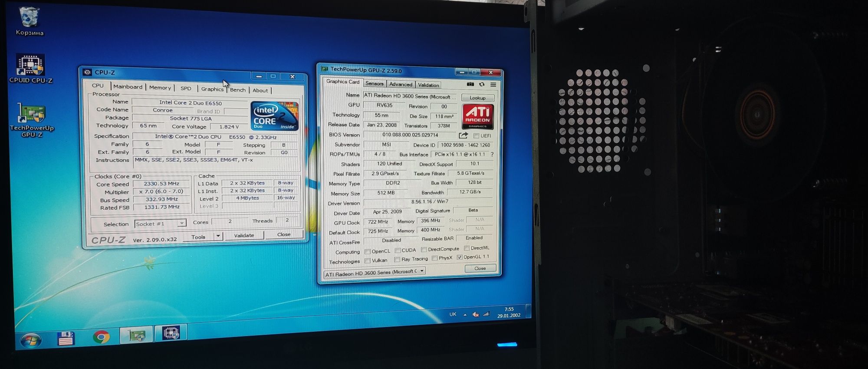Click the Tools button in CPU-Z
This screenshot has height=369, width=868.
point(198,237)
